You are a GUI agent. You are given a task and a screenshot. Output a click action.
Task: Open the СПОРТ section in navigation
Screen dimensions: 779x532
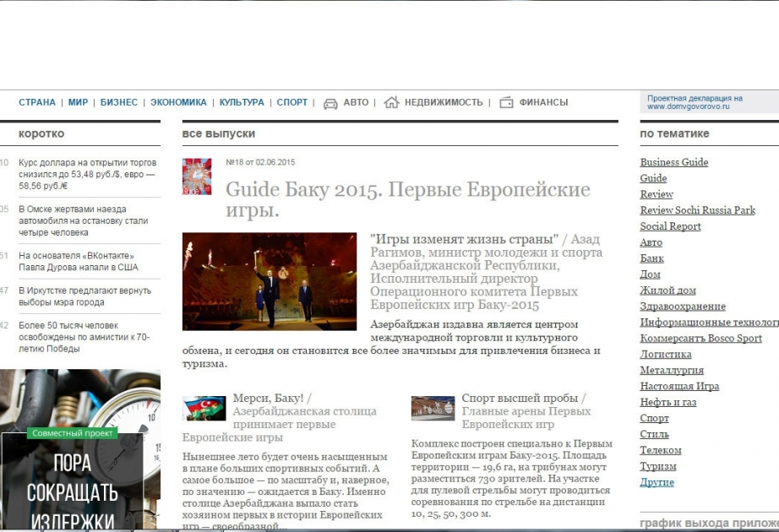click(x=292, y=102)
